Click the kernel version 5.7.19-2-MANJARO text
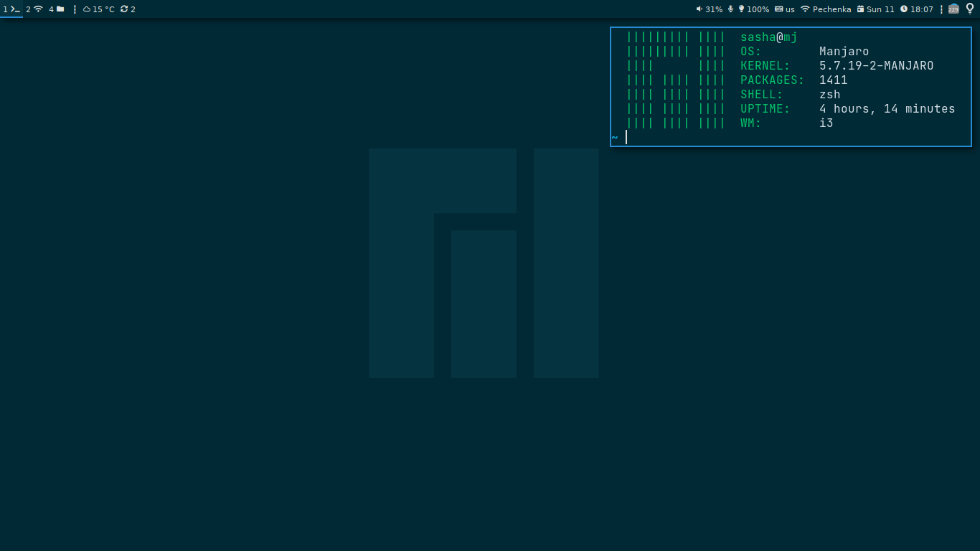 [876, 66]
